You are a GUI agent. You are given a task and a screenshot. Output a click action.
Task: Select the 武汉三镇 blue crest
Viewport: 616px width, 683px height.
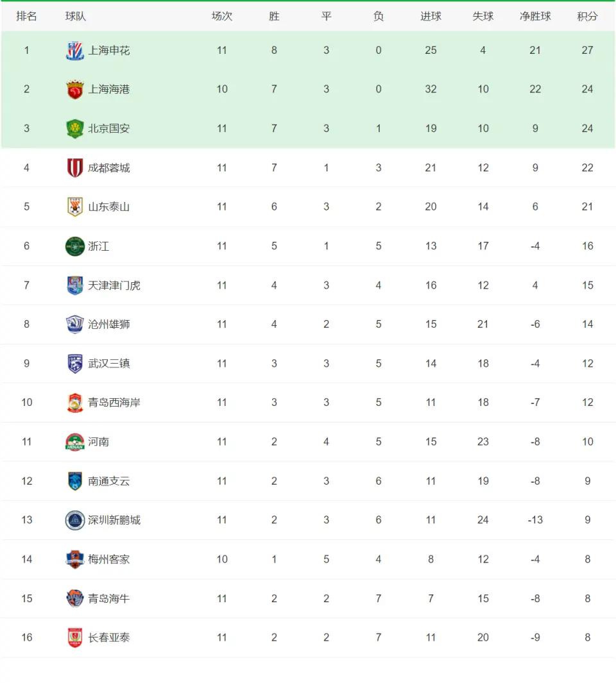(x=74, y=364)
